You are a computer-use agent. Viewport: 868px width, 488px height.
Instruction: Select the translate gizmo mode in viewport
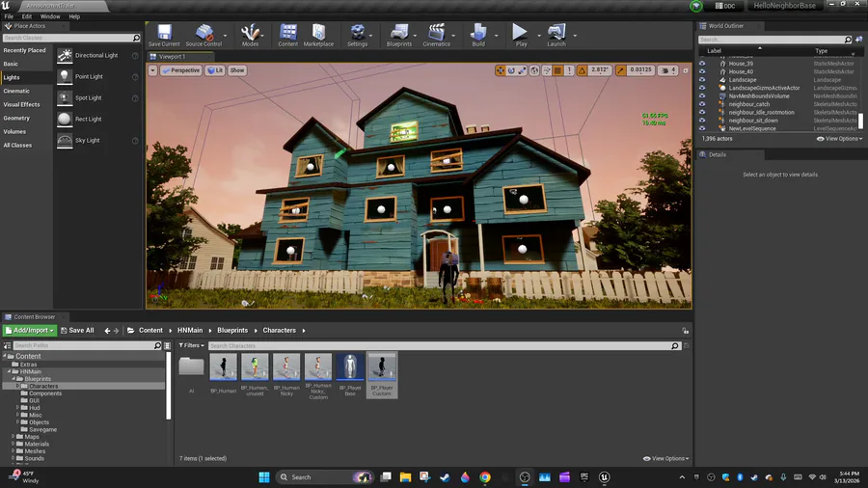(x=501, y=70)
